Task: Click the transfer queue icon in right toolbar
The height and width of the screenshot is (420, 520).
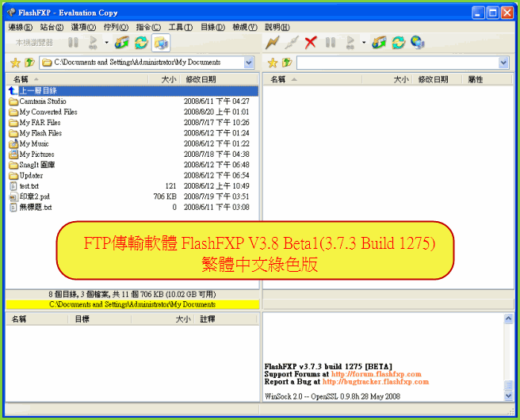Action: (x=379, y=43)
